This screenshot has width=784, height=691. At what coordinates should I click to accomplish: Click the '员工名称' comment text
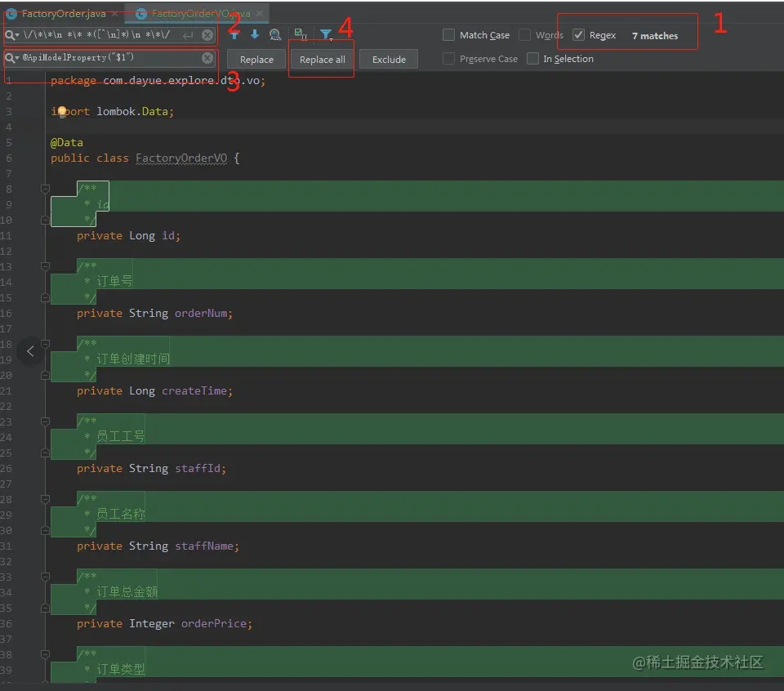click(x=121, y=514)
